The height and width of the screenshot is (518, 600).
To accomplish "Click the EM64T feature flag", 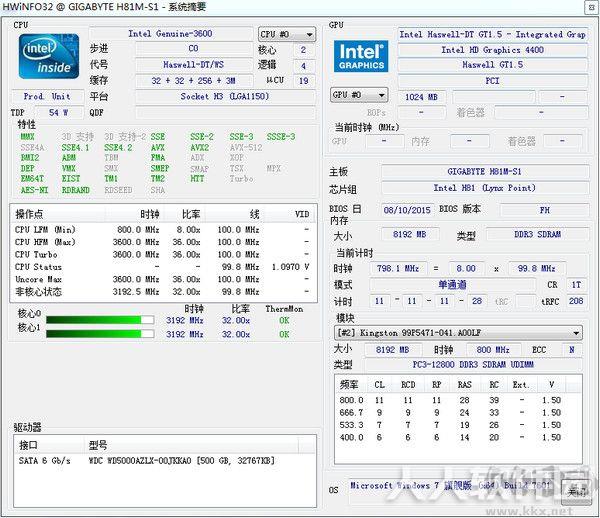I will point(32,179).
